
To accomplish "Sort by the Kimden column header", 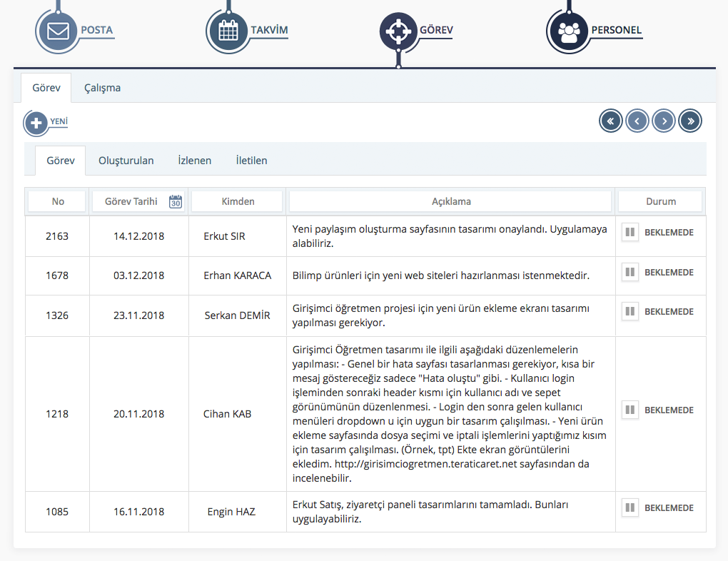I will click(237, 202).
